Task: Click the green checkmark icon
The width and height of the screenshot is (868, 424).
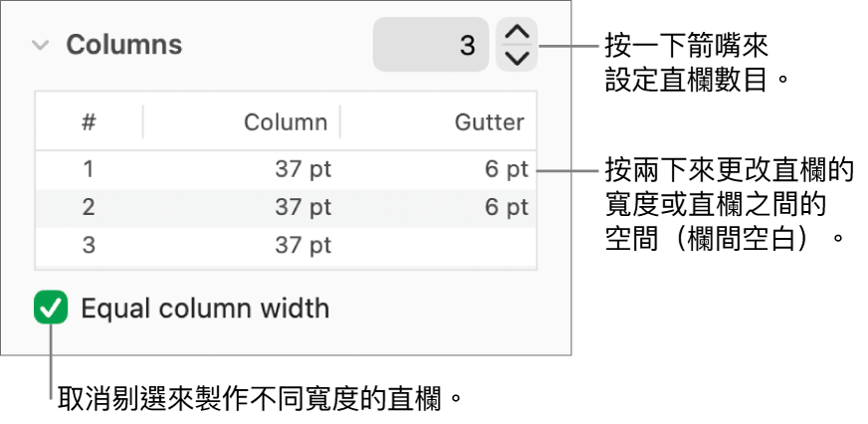Action: coord(51,309)
